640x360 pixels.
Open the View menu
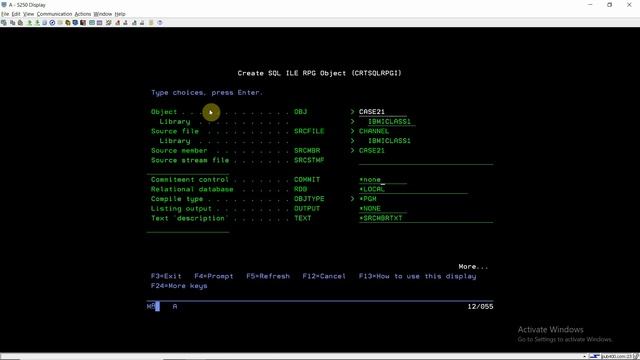(29, 14)
